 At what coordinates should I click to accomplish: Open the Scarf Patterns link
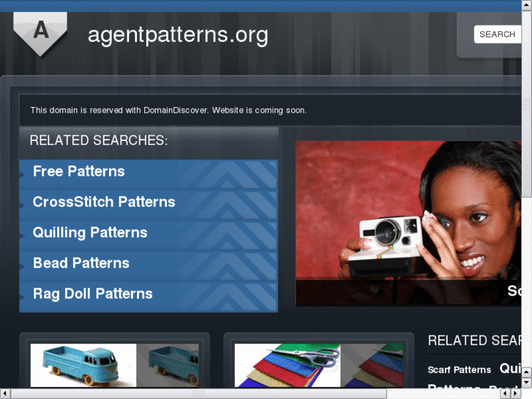point(459,370)
